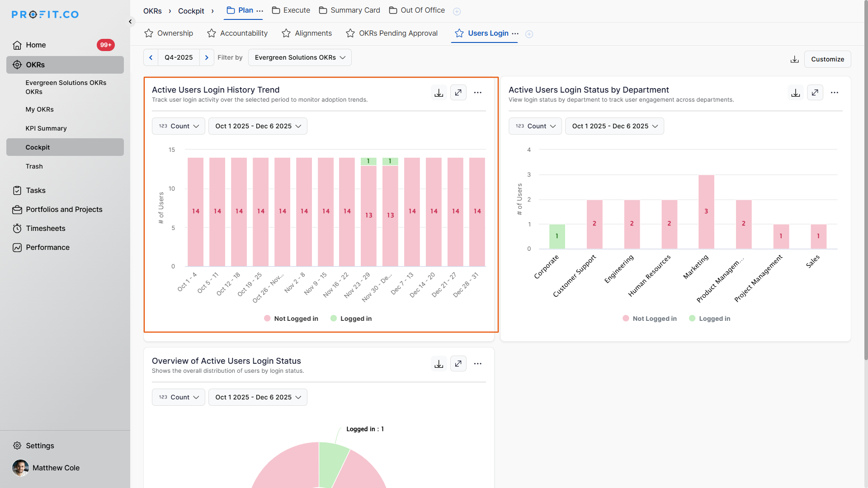868x488 pixels.
Task: Expand Login Status by Department chart
Action: click(x=815, y=93)
